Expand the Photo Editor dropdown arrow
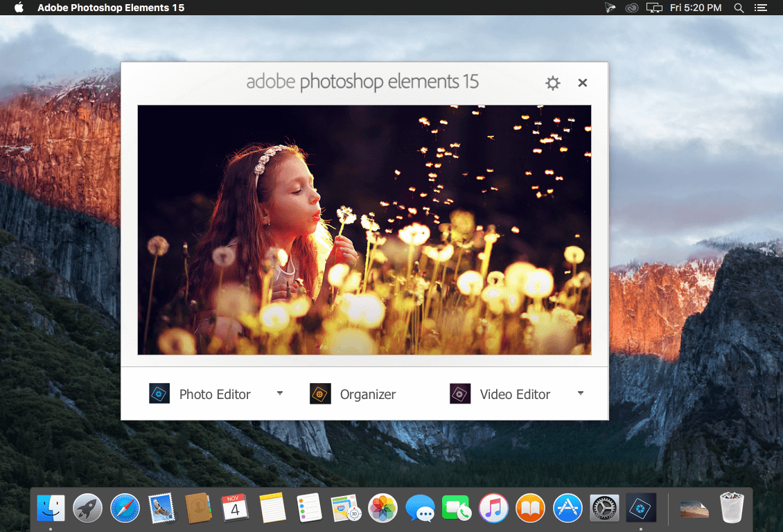The width and height of the screenshot is (783, 532). pyautogui.click(x=280, y=393)
